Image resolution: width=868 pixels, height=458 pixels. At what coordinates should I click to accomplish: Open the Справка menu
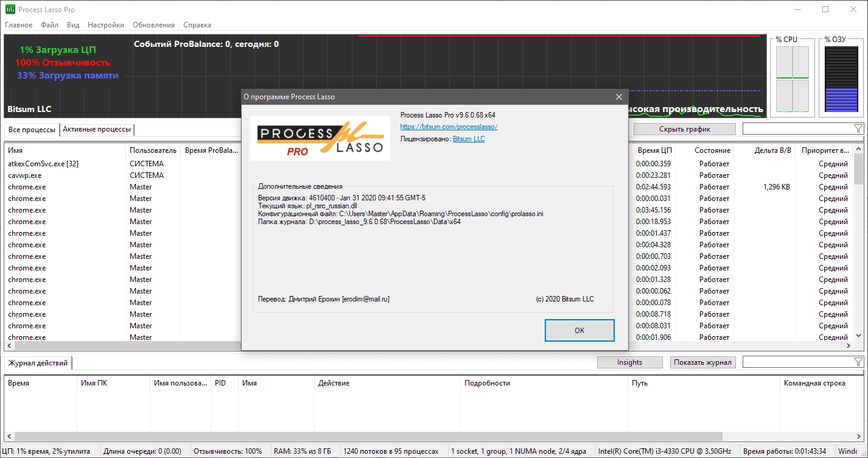click(197, 25)
